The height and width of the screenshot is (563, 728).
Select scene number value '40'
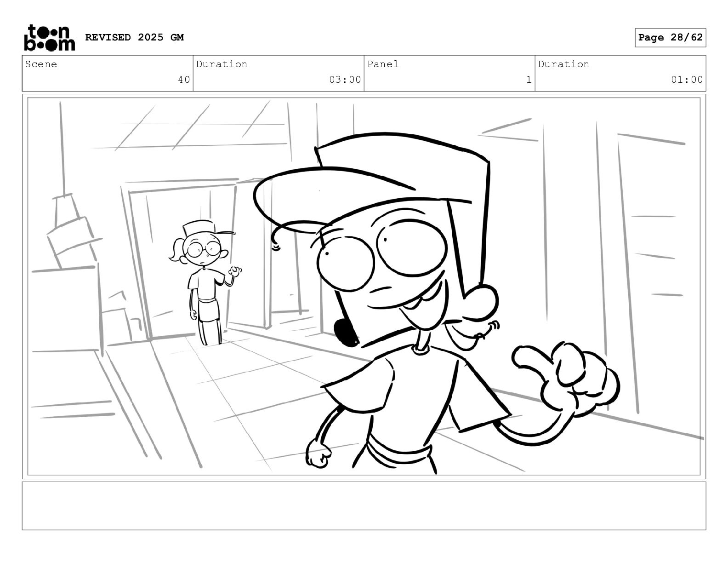click(x=184, y=80)
